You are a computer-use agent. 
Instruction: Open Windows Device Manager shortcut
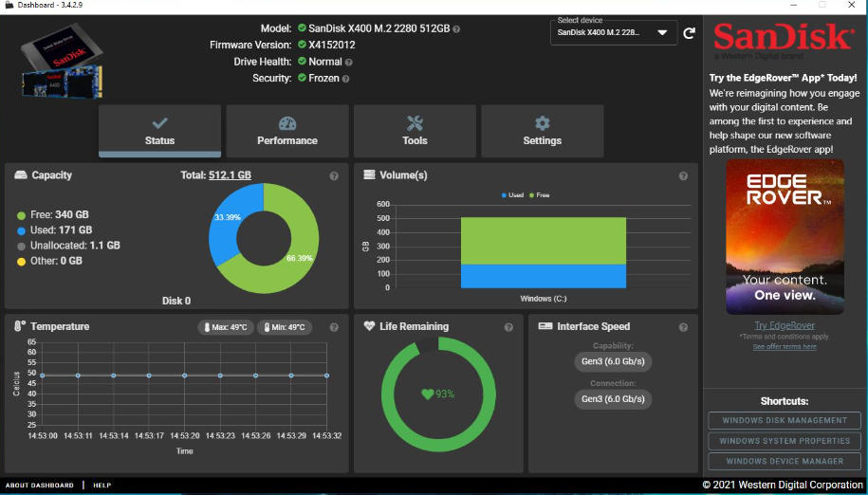(784, 461)
